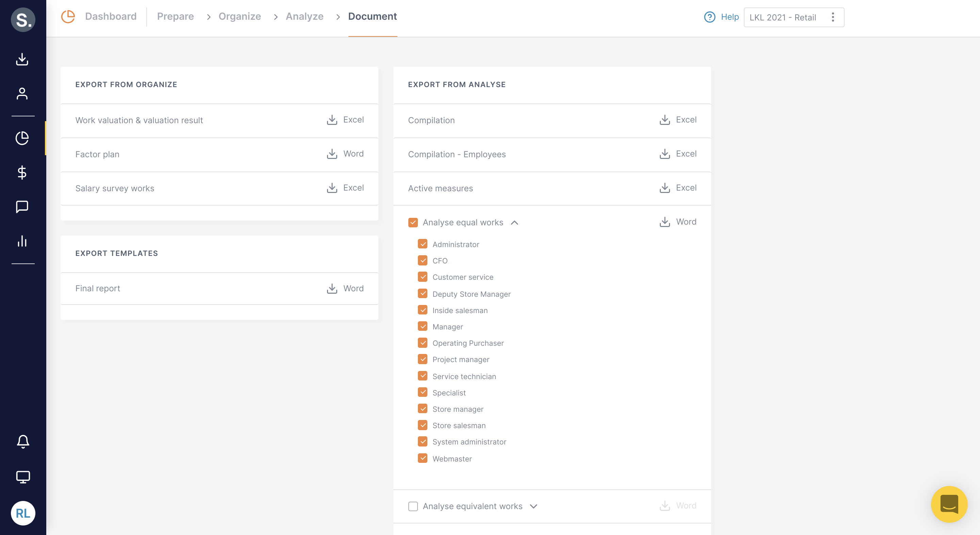Click the monitor icon in the sidebar
The height and width of the screenshot is (535, 980).
22,477
